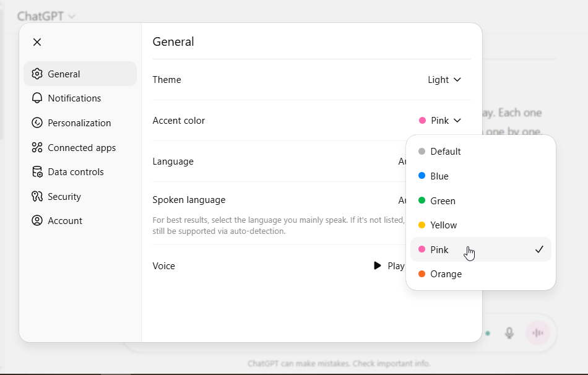Image resolution: width=588 pixels, height=375 pixels.
Task: Click the Connected apps icon
Action: tap(37, 147)
